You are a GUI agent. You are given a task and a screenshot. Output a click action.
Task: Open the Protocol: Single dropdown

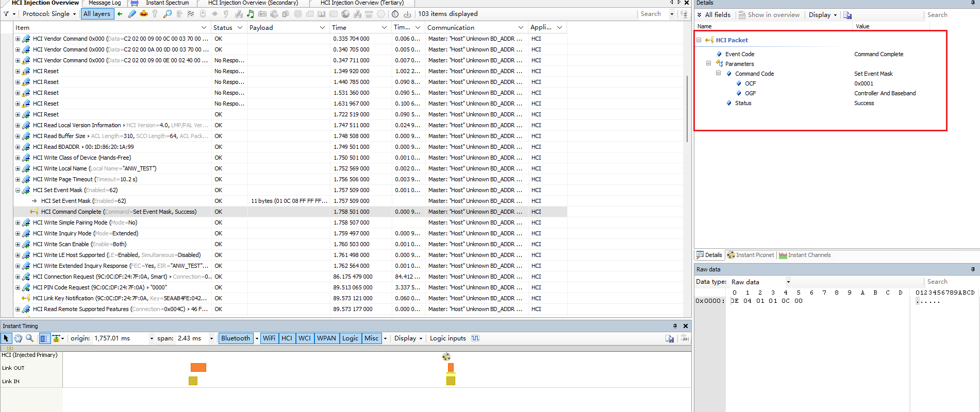coord(49,14)
